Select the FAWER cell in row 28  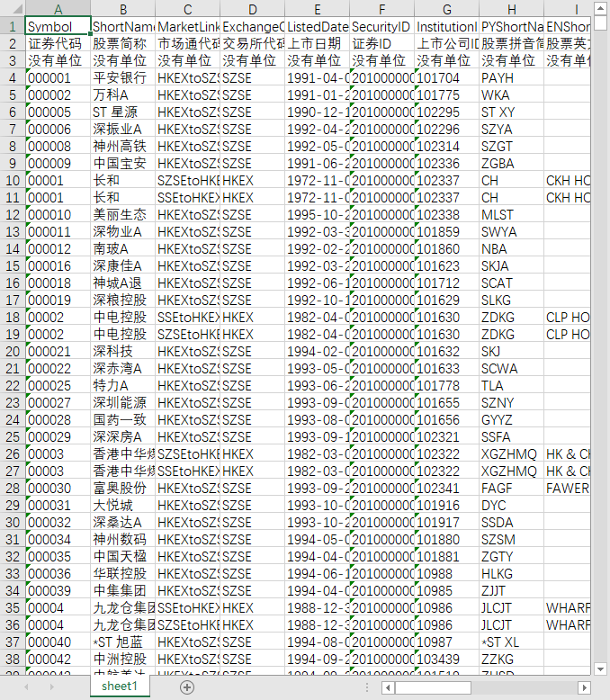pos(567,488)
